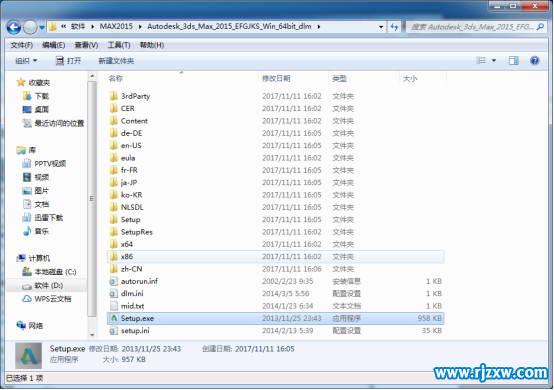Open the help question mark icon
The image size is (554, 390).
click(535, 61)
